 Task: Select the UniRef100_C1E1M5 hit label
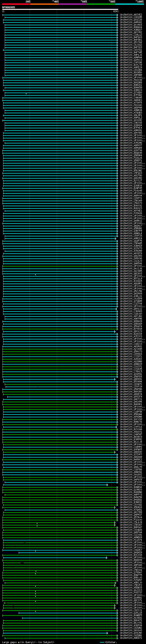(131, 17)
